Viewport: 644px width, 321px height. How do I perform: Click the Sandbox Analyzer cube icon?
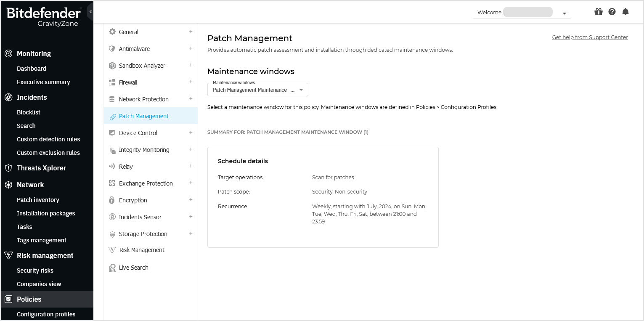[x=112, y=65]
